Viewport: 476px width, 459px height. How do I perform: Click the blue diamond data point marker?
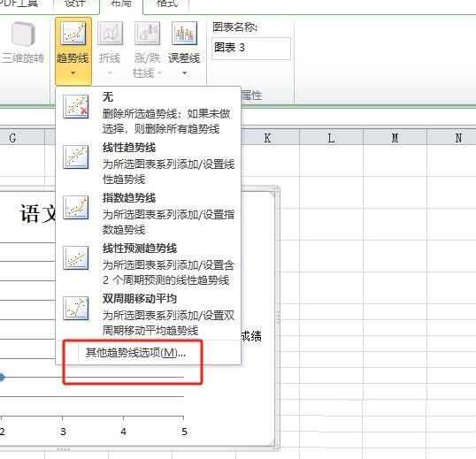coord(3,377)
